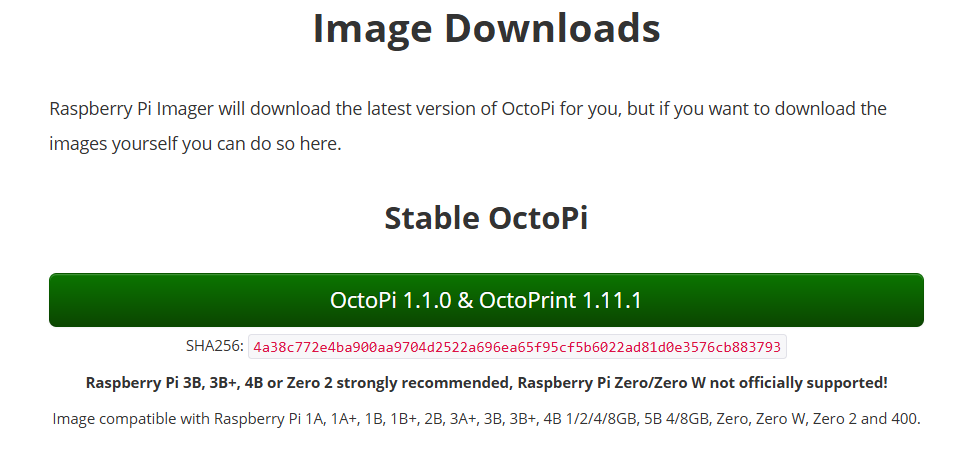959x451 pixels.
Task: Click the Image compatible with Raspberry Pi line
Action: [486, 419]
